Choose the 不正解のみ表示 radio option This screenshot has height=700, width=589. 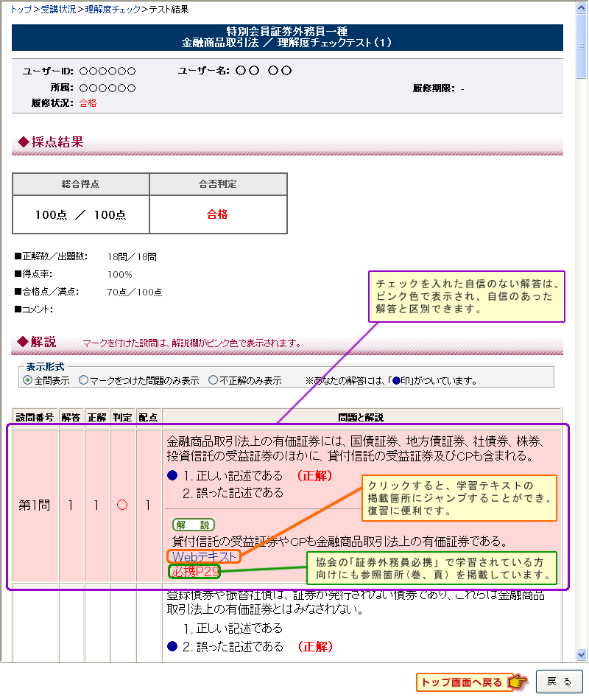213,381
